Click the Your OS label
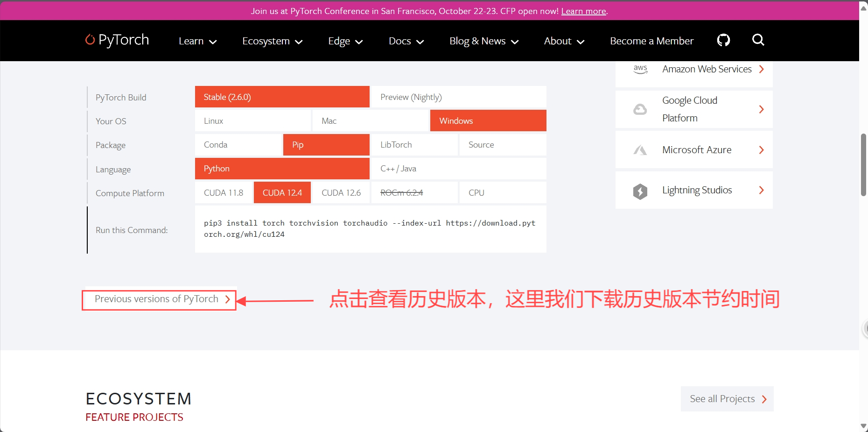 [111, 121]
